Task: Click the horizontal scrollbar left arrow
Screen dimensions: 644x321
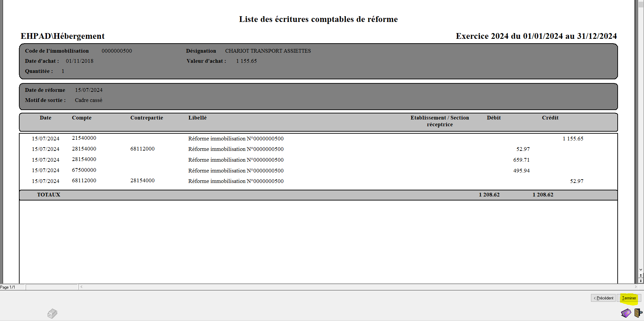Action: click(x=81, y=287)
